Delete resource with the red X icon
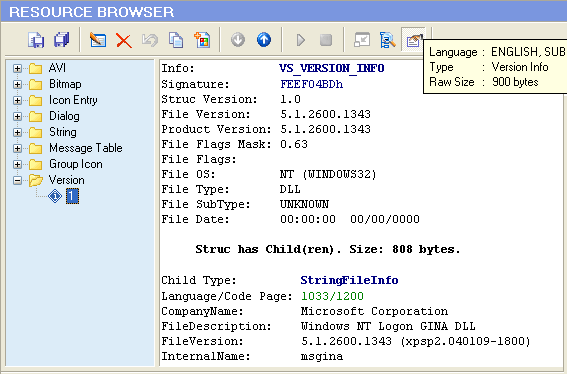 124,40
